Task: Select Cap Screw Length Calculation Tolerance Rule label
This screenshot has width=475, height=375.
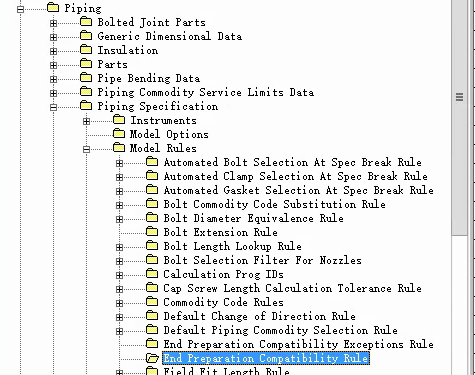Action: click(x=292, y=288)
